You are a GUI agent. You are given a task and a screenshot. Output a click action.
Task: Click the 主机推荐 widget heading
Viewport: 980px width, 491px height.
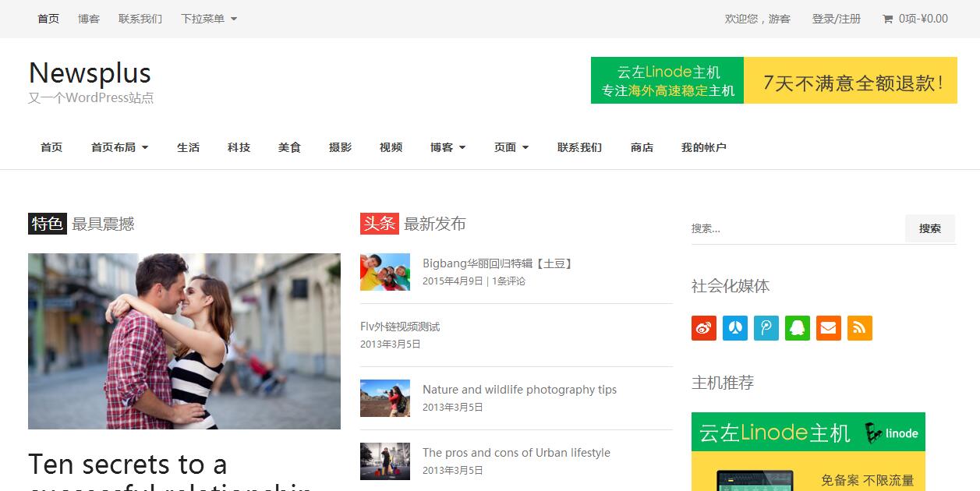click(723, 383)
